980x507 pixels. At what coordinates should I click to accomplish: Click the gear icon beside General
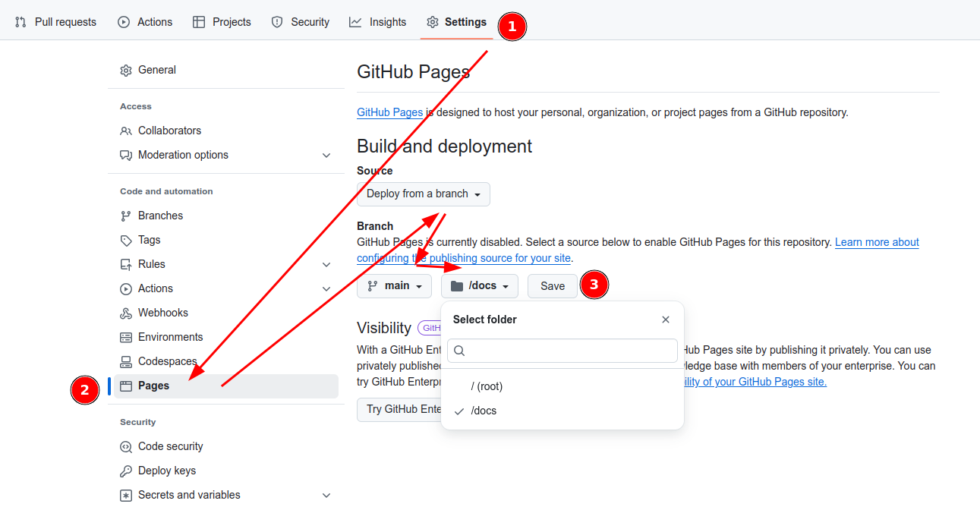click(126, 71)
